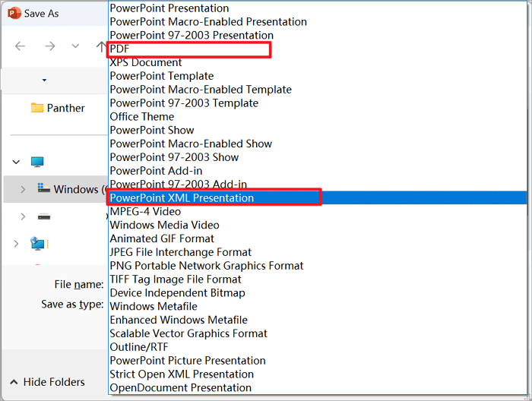
Task: Select the black drive icon
Action: [44, 216]
